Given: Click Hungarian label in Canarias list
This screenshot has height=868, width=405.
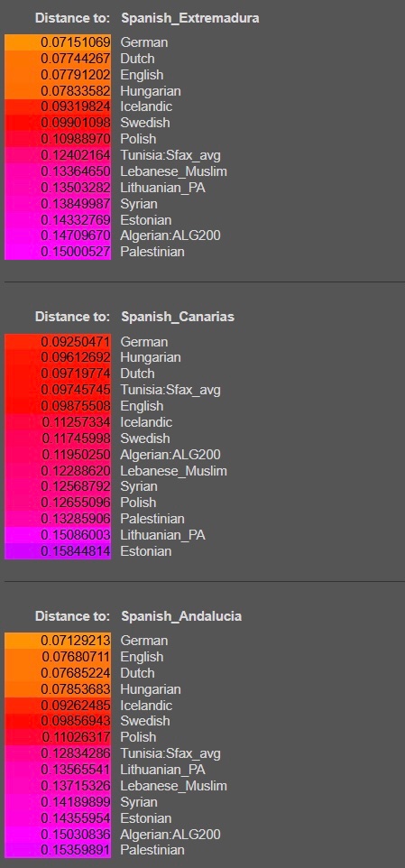Looking at the screenshot, I should pyautogui.click(x=151, y=357).
